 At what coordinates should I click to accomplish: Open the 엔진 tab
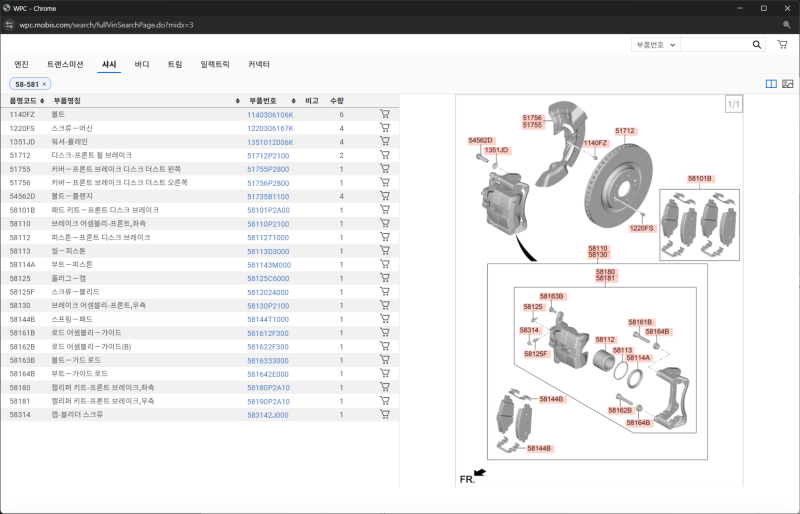tap(21, 64)
